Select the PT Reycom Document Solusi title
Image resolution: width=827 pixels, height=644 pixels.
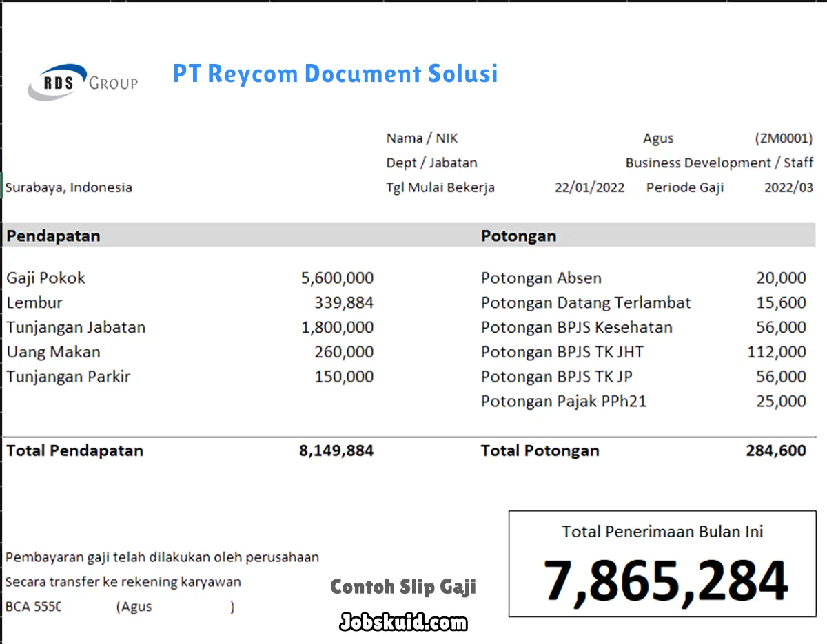coord(336,74)
